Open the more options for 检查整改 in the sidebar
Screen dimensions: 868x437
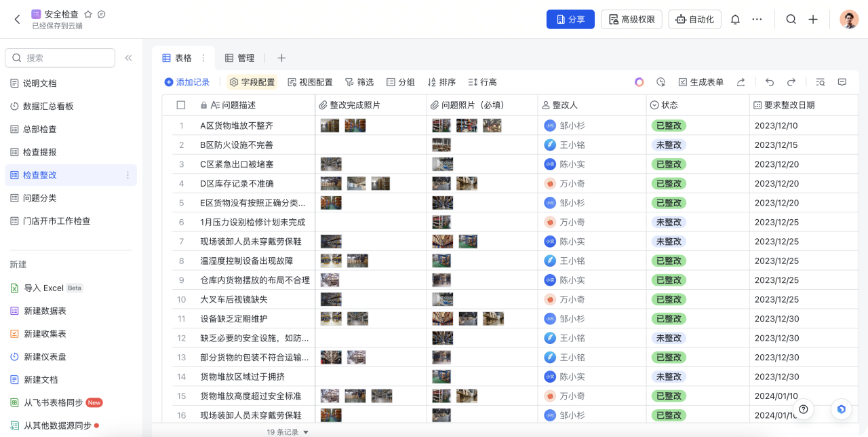click(x=127, y=175)
